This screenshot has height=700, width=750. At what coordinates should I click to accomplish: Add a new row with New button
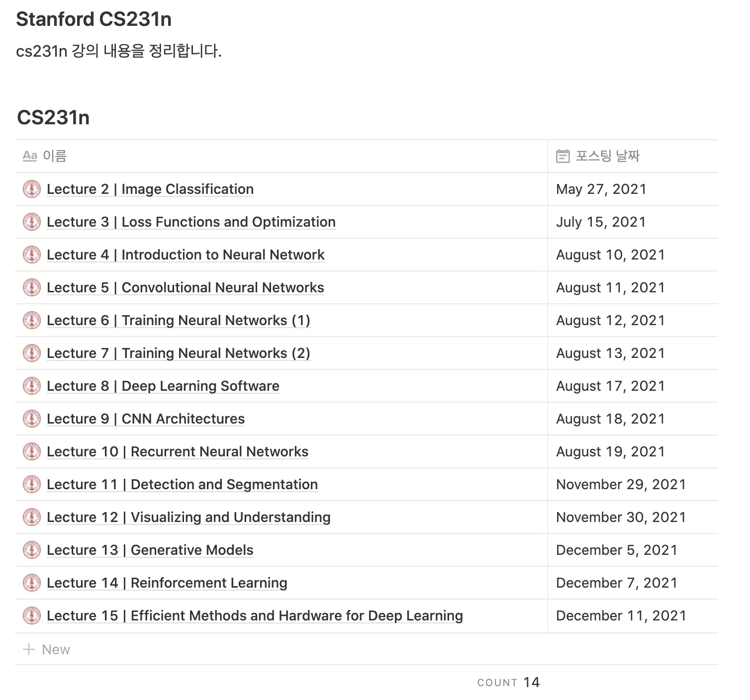pyautogui.click(x=47, y=649)
